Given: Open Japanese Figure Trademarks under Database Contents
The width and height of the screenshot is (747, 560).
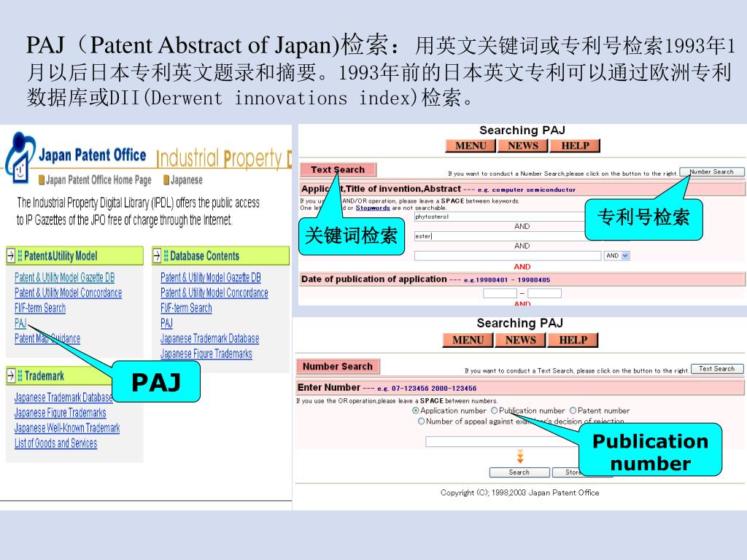Looking at the screenshot, I should click(206, 354).
